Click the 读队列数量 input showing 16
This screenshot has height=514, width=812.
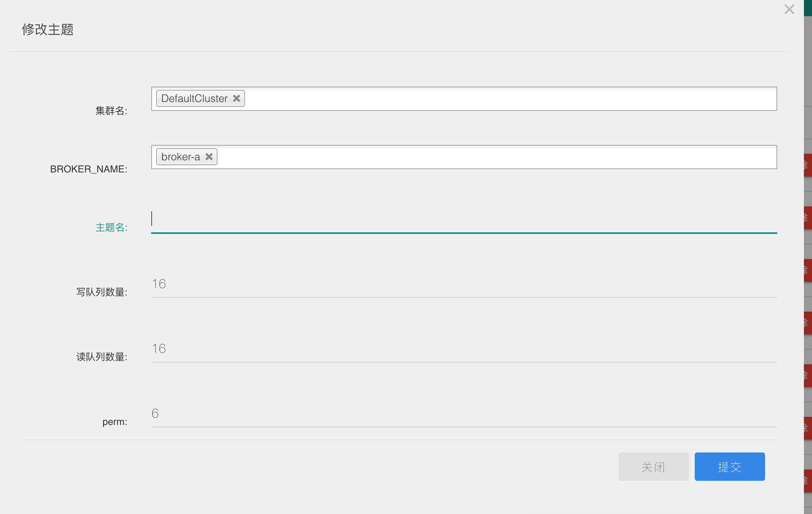coord(463,349)
